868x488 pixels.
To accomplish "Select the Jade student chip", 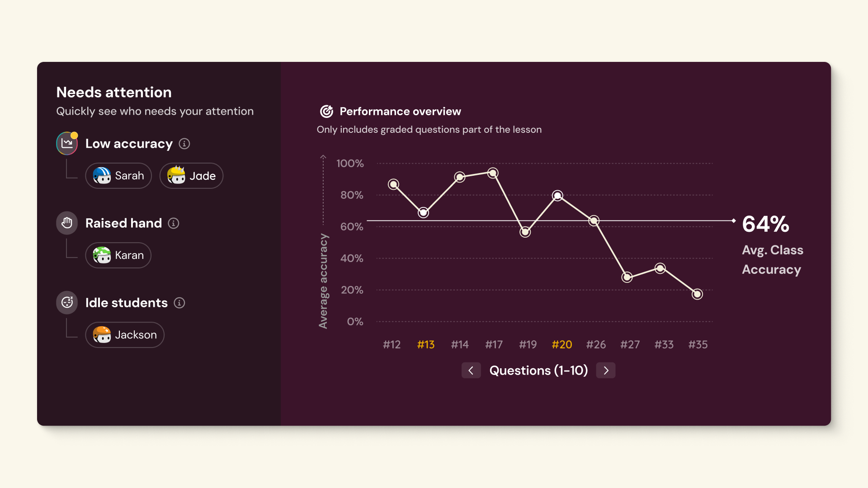I will click(x=191, y=176).
